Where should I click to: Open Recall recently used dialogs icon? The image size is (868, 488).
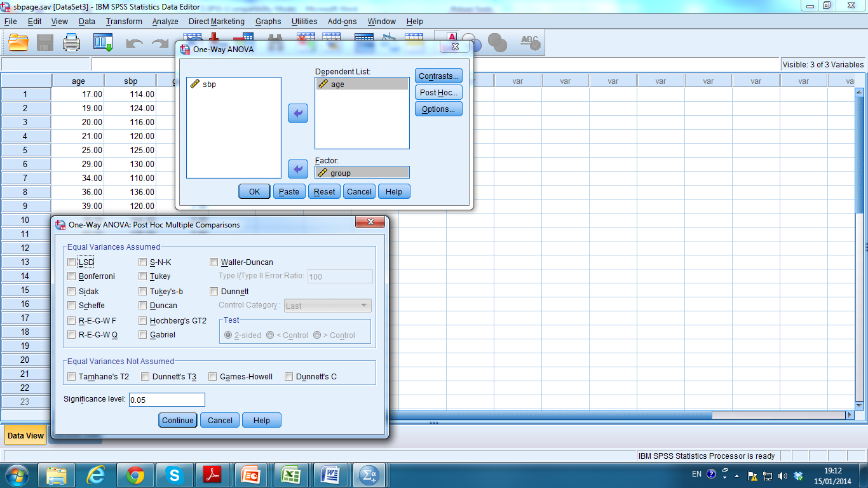tap(103, 43)
